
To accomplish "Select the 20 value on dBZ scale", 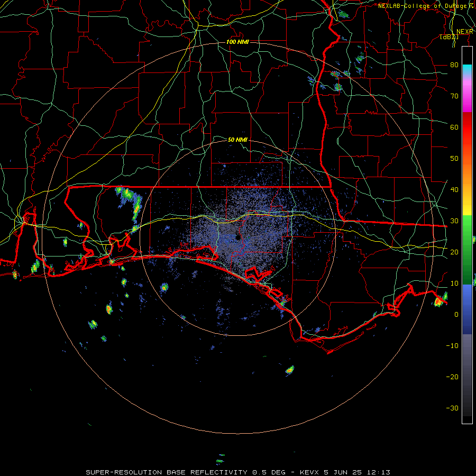I will (454, 252).
